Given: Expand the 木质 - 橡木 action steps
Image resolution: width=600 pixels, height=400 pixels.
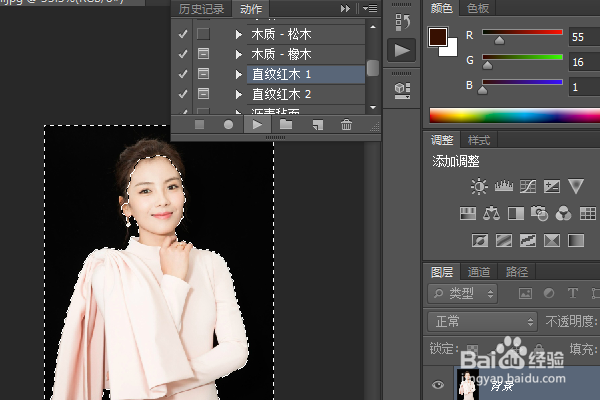Looking at the screenshot, I should [x=239, y=54].
